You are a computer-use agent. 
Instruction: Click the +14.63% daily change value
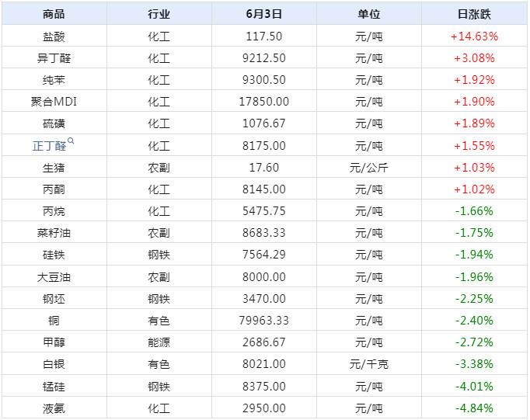click(x=473, y=36)
